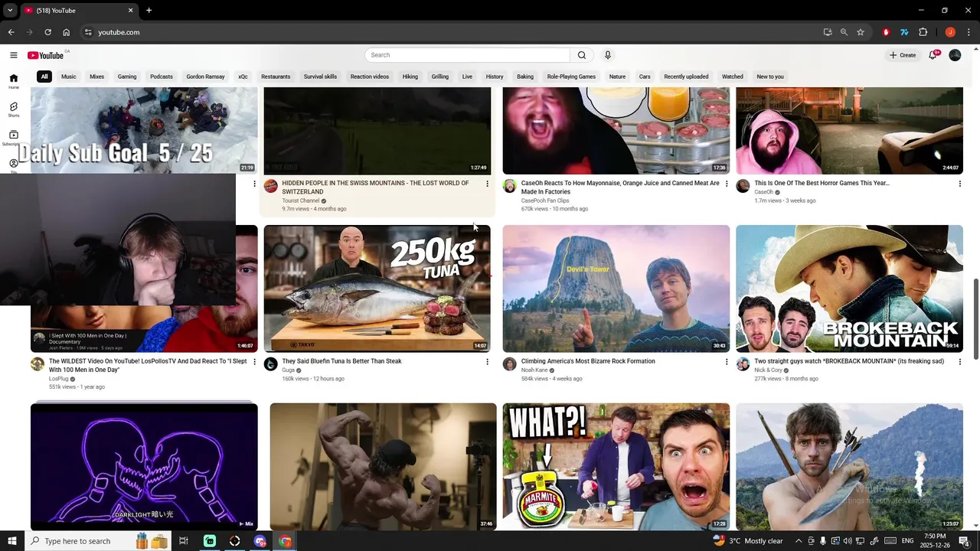980x551 pixels.
Task: Open the Chrome tab search dropdown
Action: point(10,10)
